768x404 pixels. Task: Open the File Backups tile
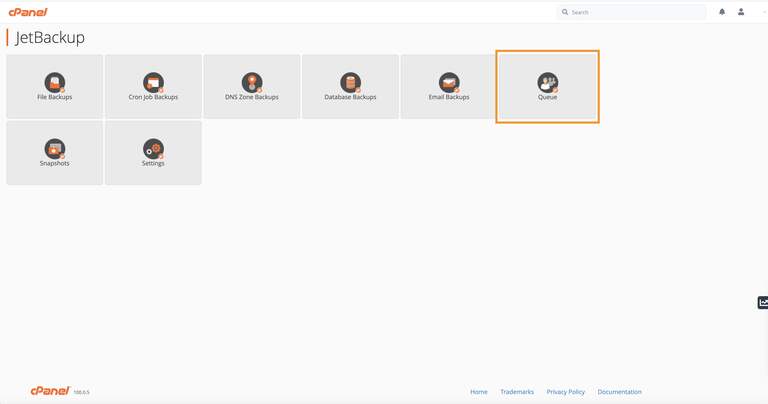(54, 87)
